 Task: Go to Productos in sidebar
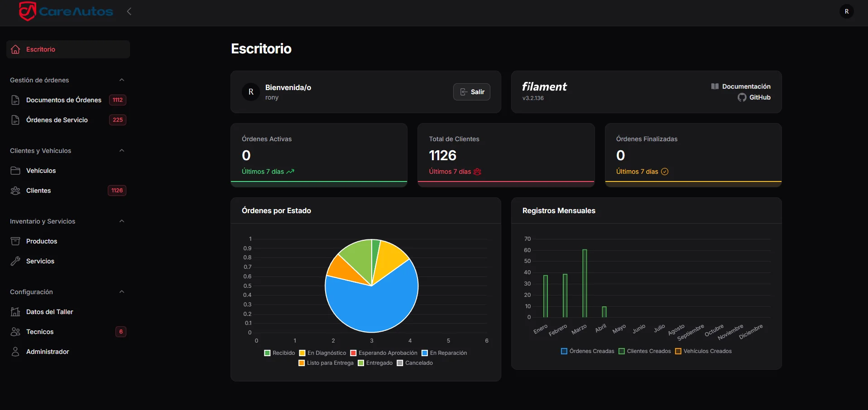click(68, 241)
